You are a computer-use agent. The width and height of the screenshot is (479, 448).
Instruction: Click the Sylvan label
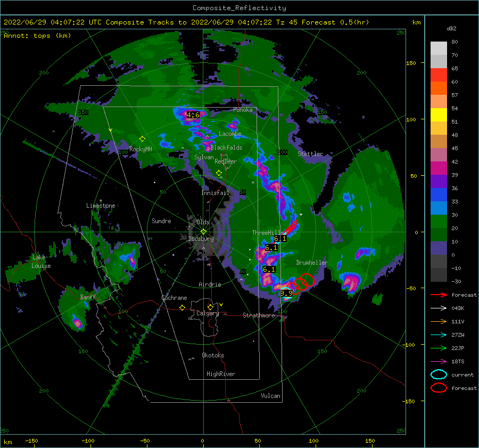pyautogui.click(x=204, y=157)
